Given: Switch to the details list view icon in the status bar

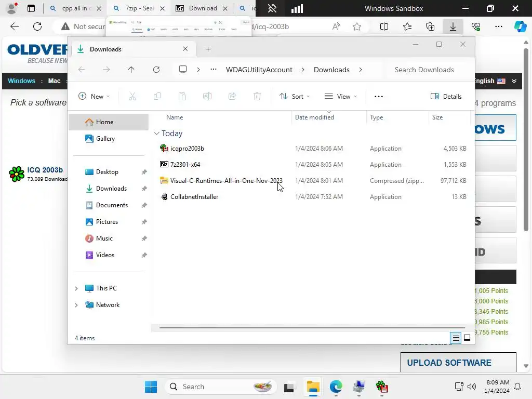Looking at the screenshot, I should [456, 338].
